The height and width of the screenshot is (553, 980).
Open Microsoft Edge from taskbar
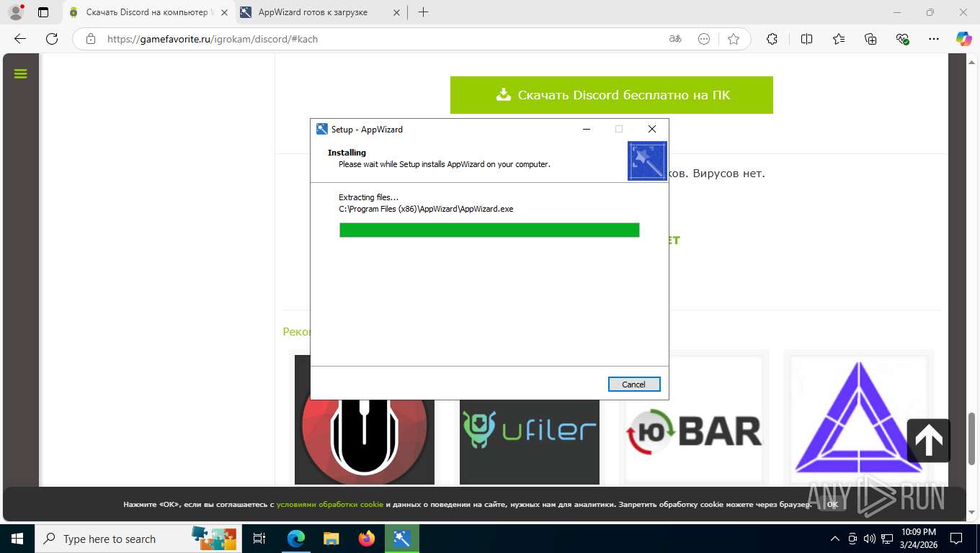(x=296, y=539)
